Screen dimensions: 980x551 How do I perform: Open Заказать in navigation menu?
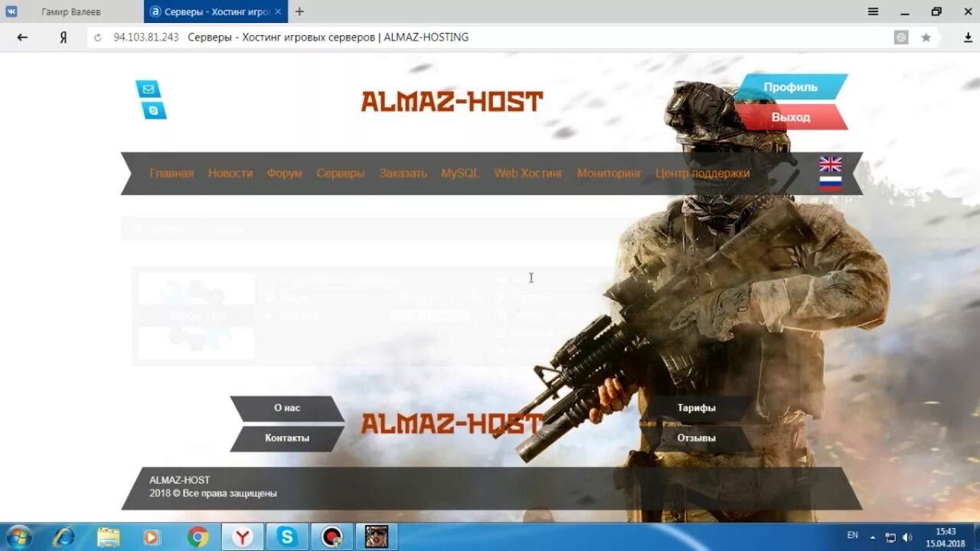pos(403,173)
